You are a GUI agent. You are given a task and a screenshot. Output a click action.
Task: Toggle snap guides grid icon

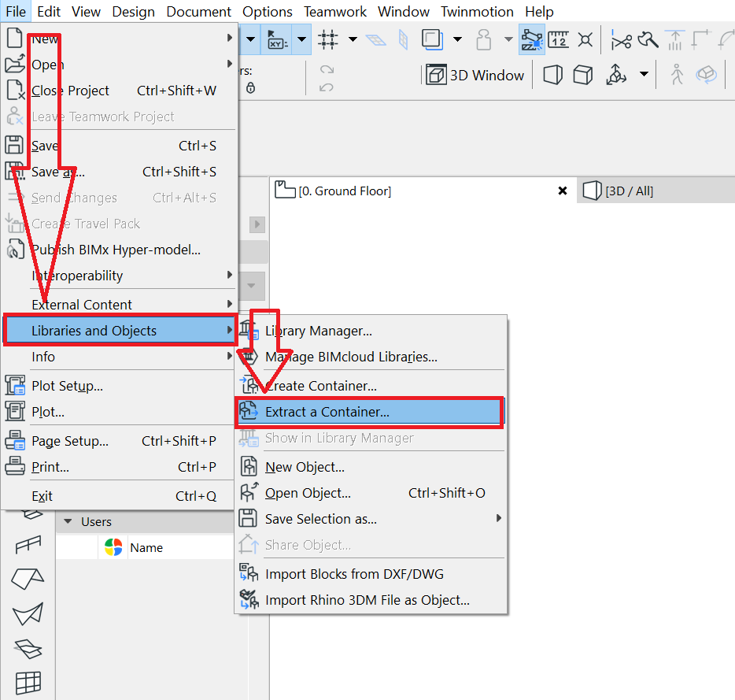click(x=328, y=39)
